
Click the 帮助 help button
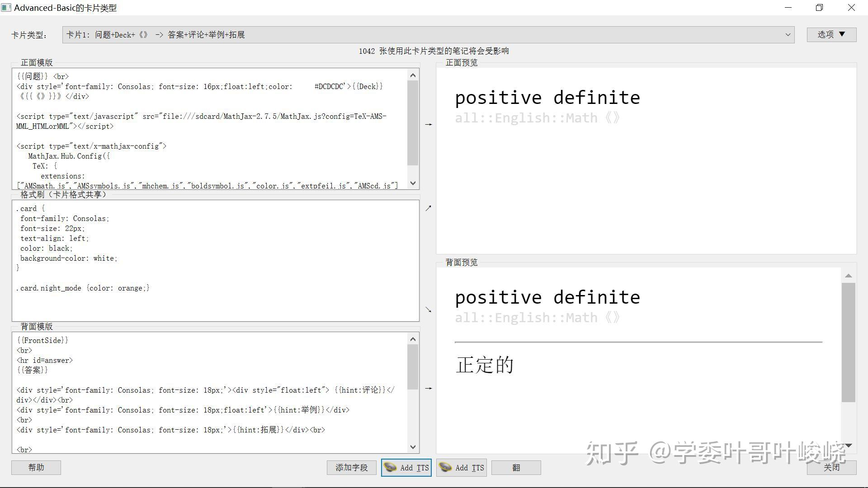click(x=36, y=468)
